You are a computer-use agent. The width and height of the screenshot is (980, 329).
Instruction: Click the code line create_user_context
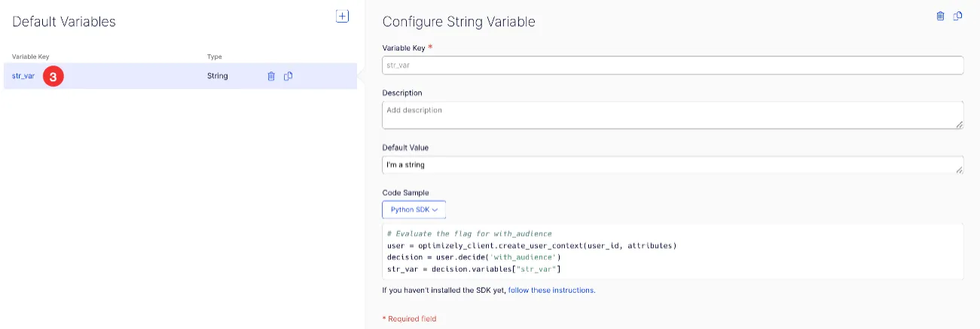pyautogui.click(x=532, y=245)
